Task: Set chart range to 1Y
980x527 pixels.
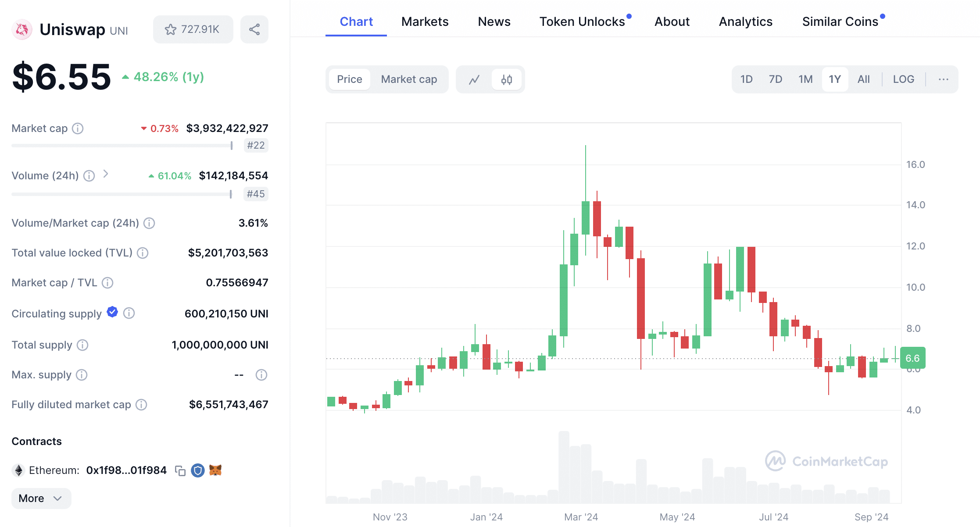Action: point(835,79)
